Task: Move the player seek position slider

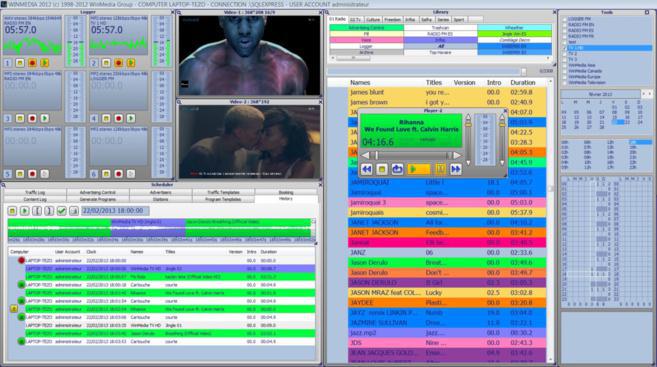Action: coord(377,155)
